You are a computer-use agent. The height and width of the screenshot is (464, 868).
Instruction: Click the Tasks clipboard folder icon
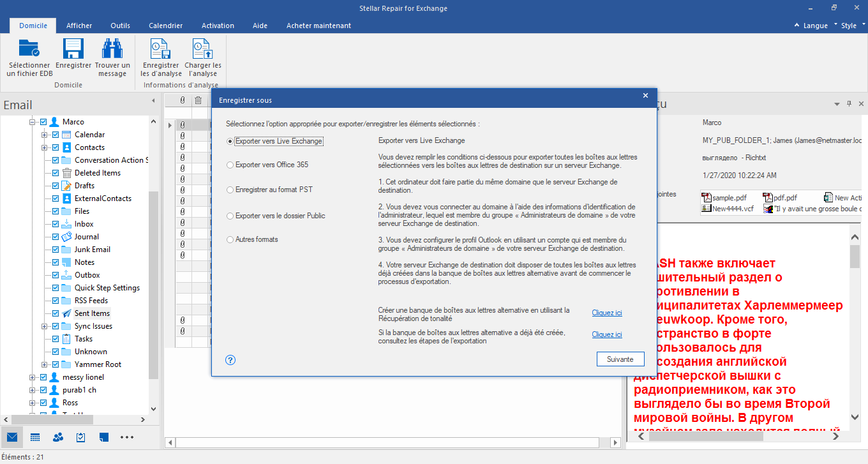(66, 339)
